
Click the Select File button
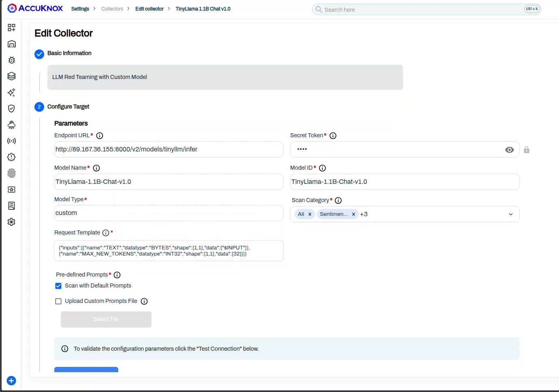[x=106, y=320]
